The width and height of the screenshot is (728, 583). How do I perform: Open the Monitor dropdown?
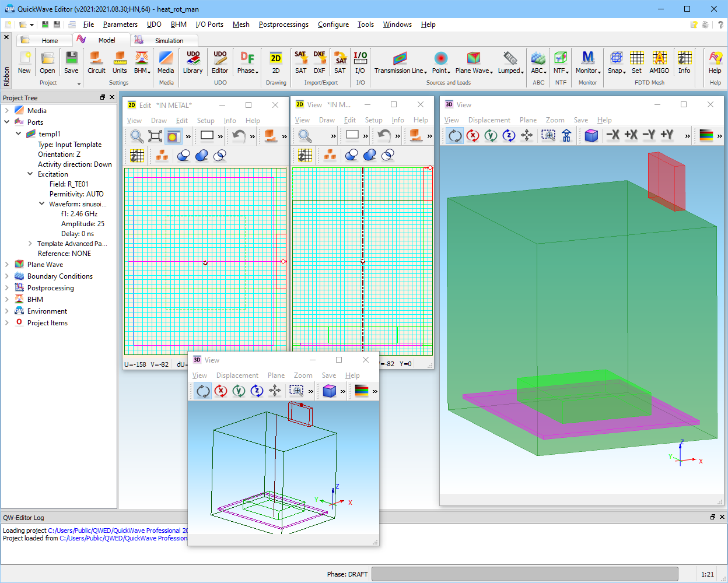point(588,62)
